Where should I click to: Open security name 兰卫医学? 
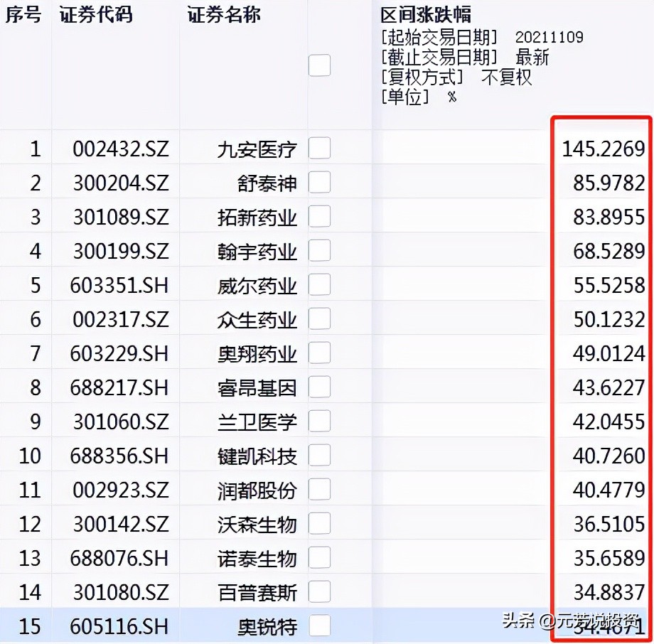(x=257, y=423)
